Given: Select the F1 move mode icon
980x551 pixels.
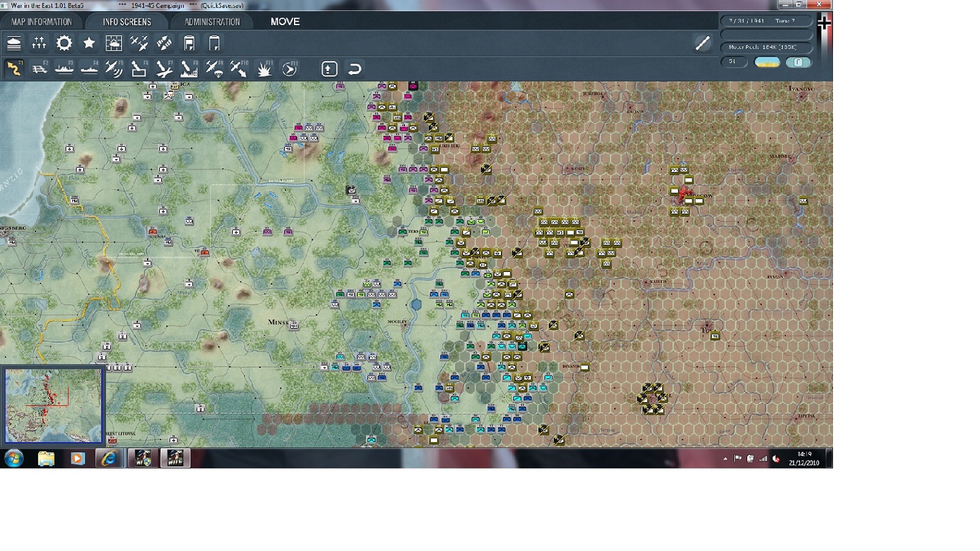Looking at the screenshot, I should (14, 68).
